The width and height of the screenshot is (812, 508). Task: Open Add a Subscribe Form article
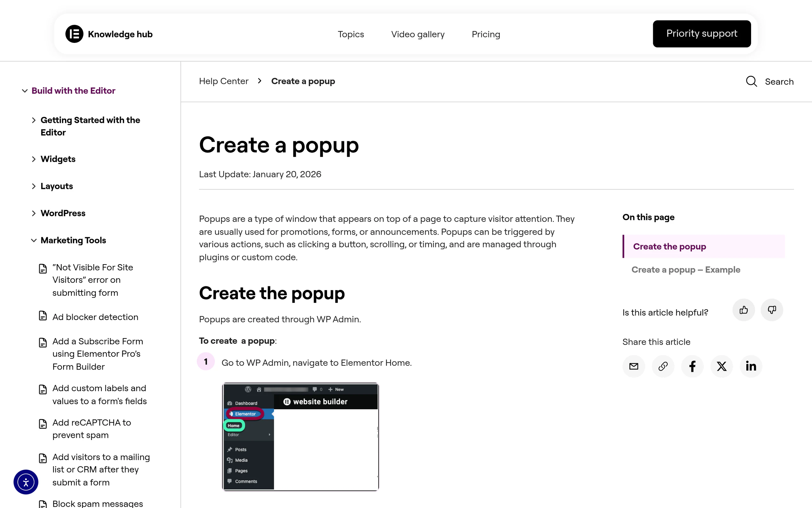(98, 354)
